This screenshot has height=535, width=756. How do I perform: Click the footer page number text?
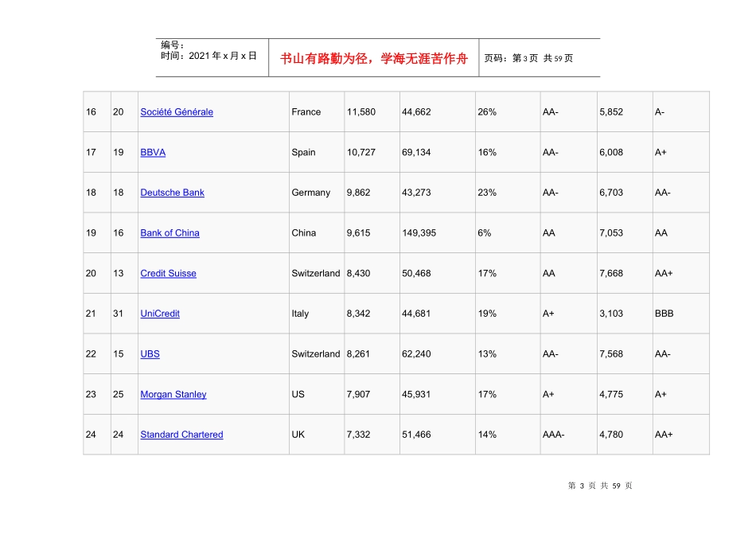(600, 486)
